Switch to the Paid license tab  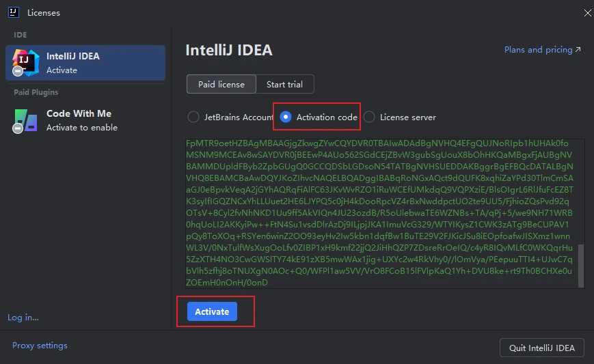pyautogui.click(x=221, y=85)
